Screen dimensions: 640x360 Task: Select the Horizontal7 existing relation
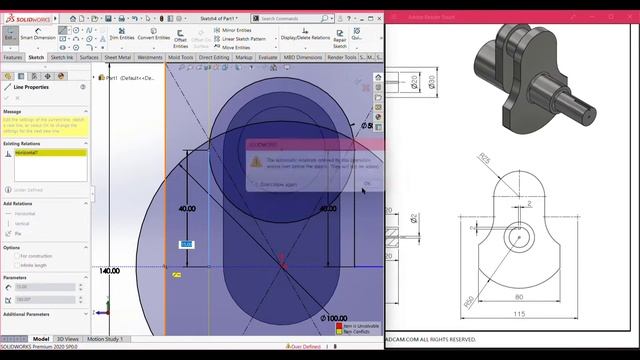coord(51,153)
